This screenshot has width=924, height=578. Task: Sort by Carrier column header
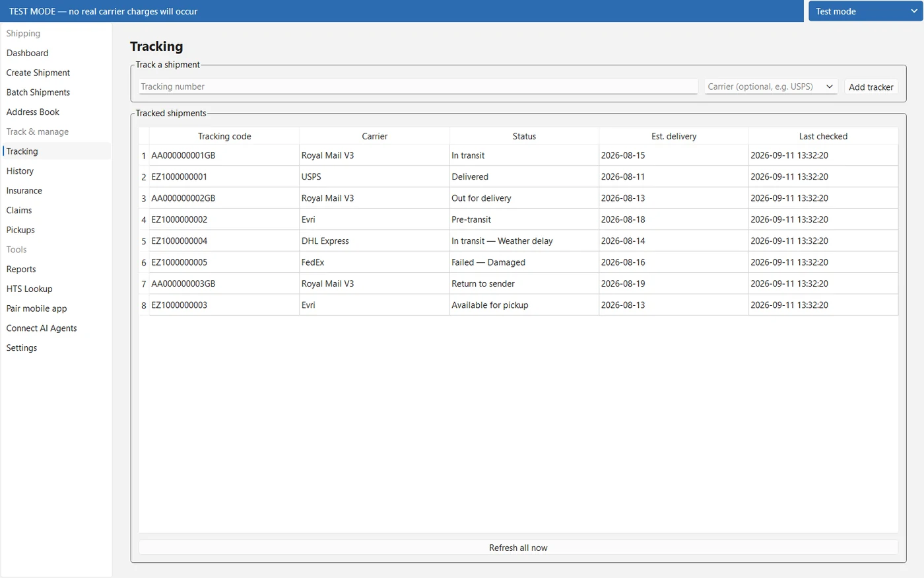(x=374, y=136)
